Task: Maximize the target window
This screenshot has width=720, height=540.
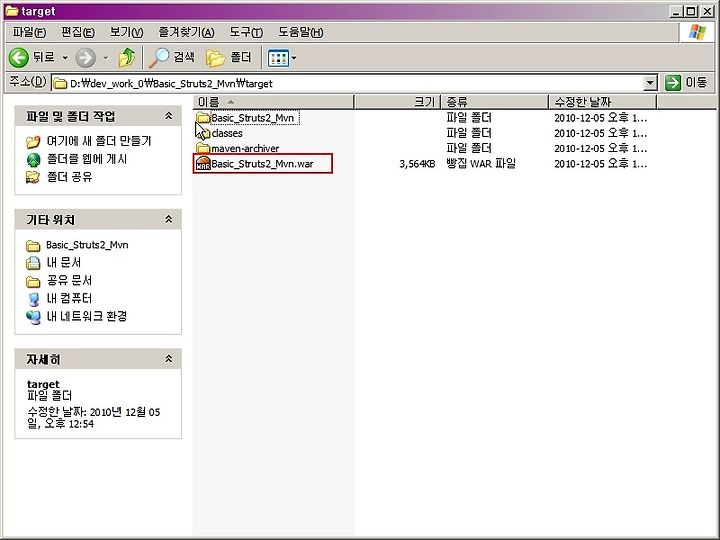Action: (x=691, y=11)
